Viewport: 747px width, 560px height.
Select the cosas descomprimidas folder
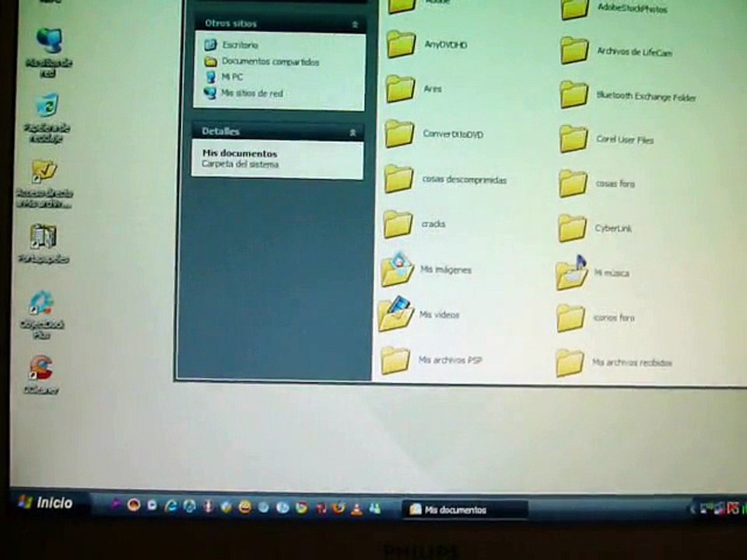[x=445, y=179]
